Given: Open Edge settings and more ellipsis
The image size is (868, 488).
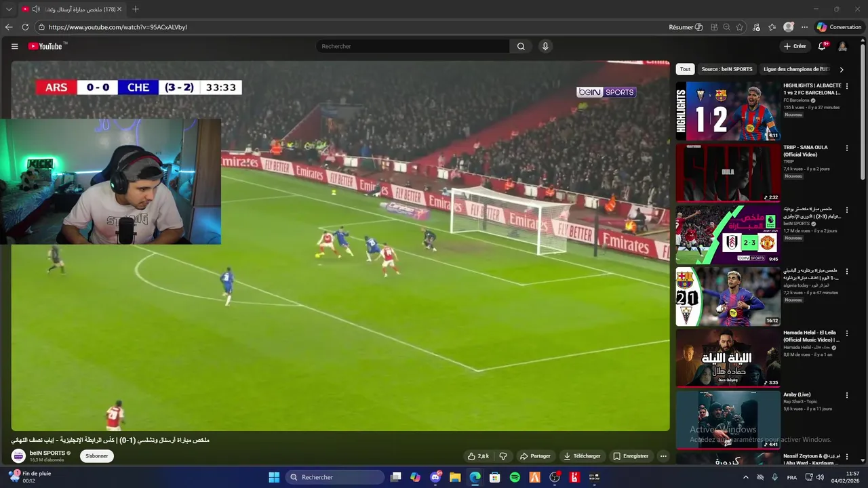Looking at the screenshot, I should 804,27.
